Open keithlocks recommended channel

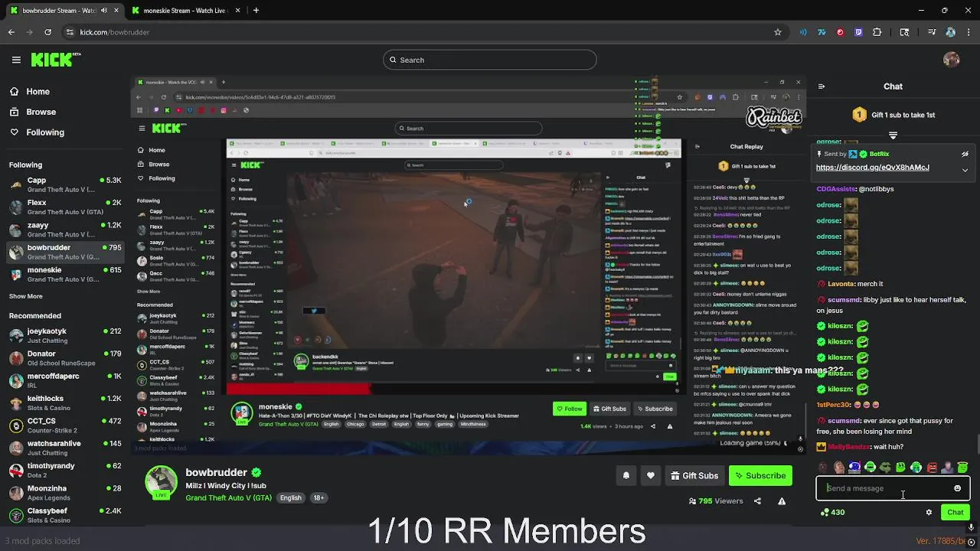pos(65,403)
